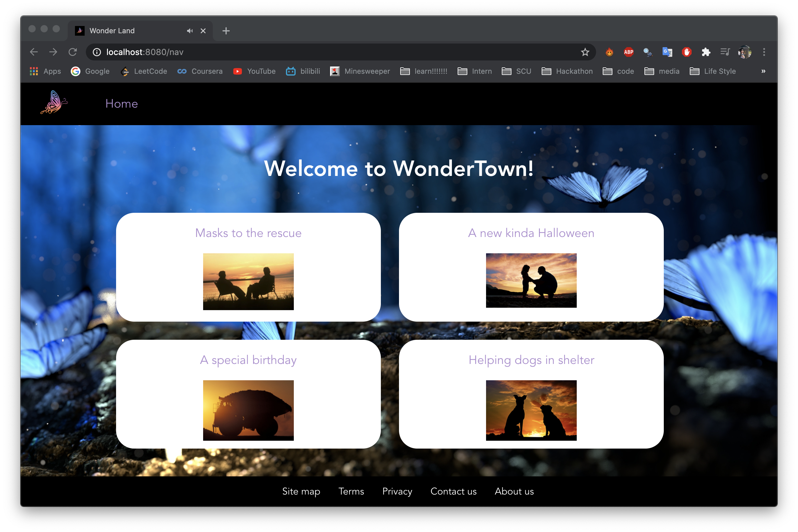The height and width of the screenshot is (532, 798).
Task: Open the AdBlock Plus extension
Action: point(628,52)
